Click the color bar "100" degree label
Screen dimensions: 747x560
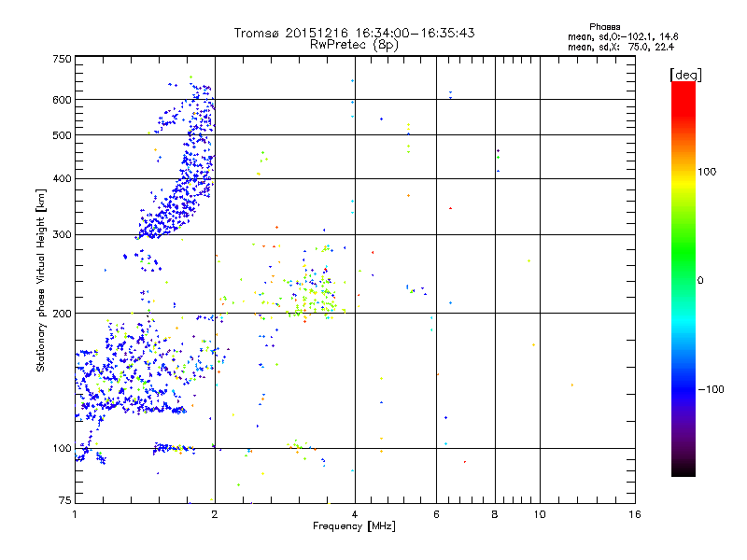tap(707, 172)
